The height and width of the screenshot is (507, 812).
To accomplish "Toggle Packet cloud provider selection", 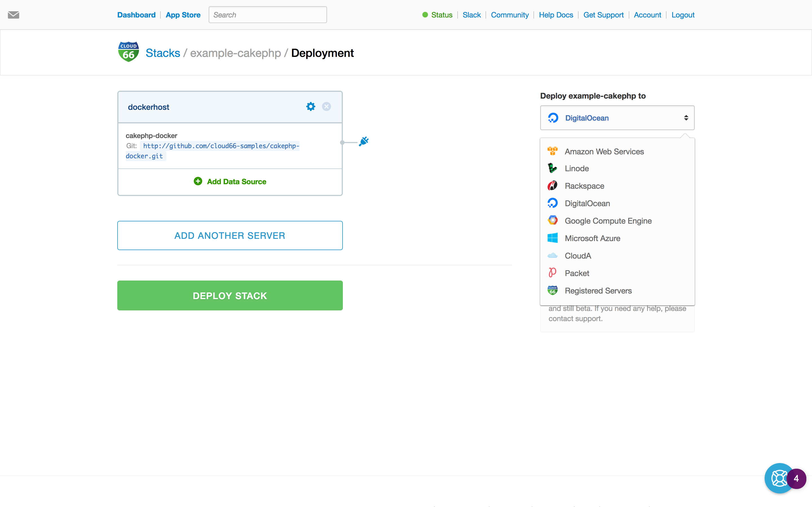I will click(576, 273).
